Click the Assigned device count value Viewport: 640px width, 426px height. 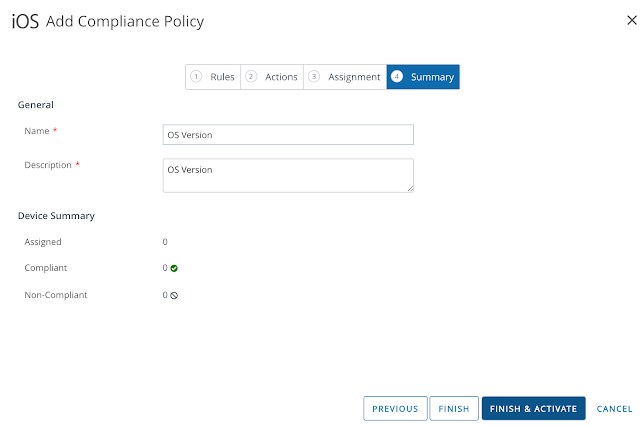point(165,241)
